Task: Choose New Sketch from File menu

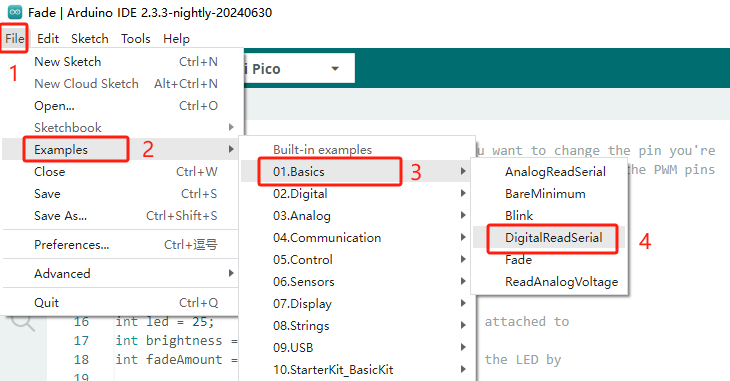Action: click(121, 61)
